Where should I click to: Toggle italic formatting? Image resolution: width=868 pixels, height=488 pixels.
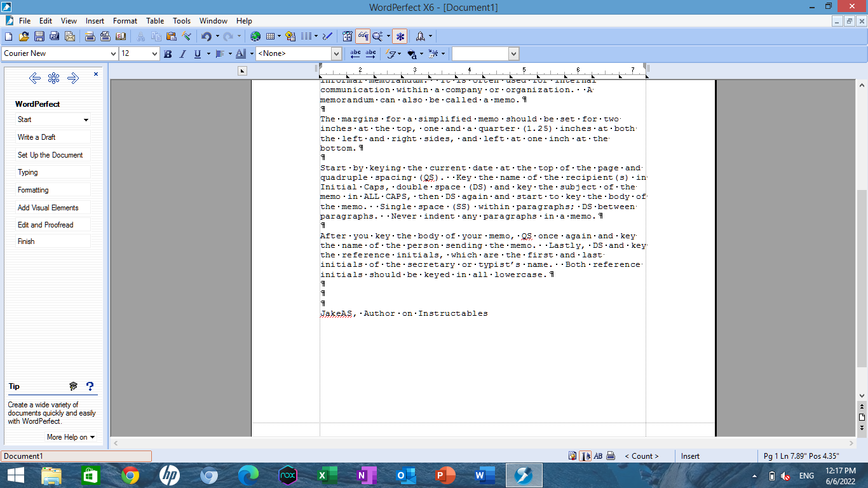[x=182, y=53]
